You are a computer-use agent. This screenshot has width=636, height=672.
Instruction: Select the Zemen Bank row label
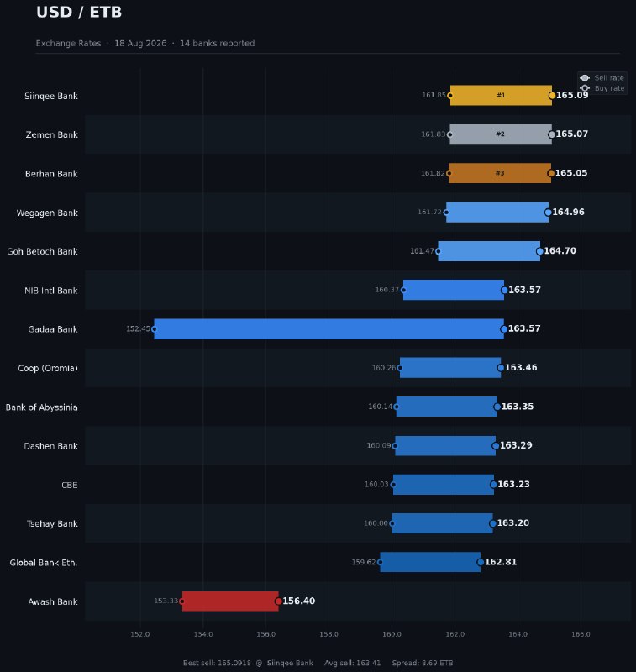(52, 134)
